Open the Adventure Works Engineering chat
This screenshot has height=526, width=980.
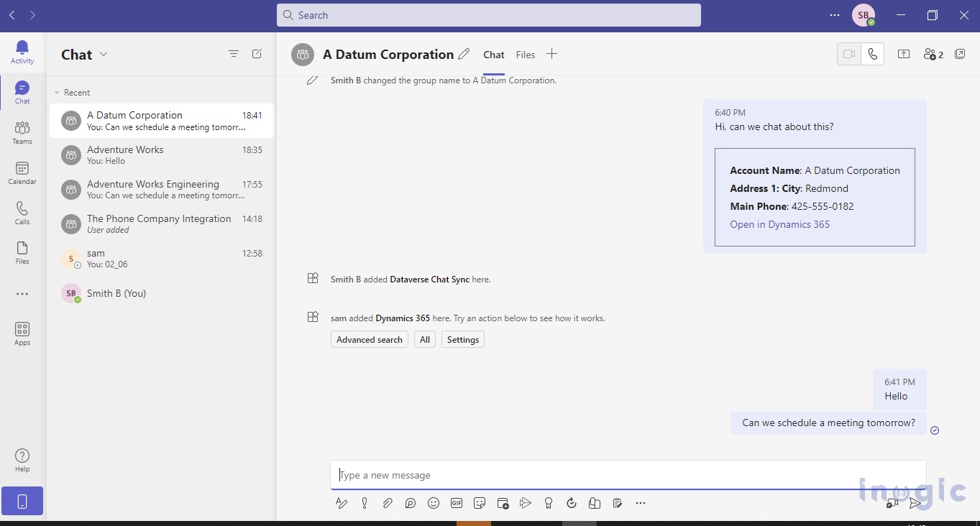coord(162,190)
